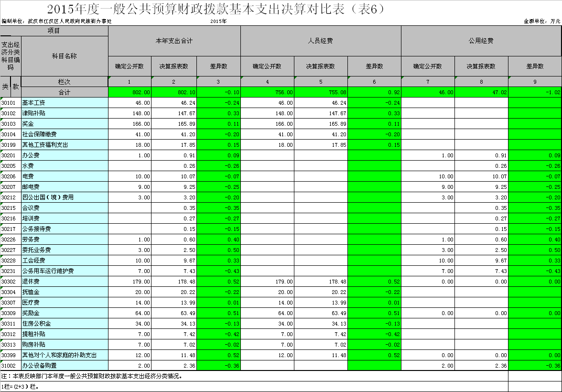
Task: Select subject code 30231 cell
Action: click(x=11, y=271)
